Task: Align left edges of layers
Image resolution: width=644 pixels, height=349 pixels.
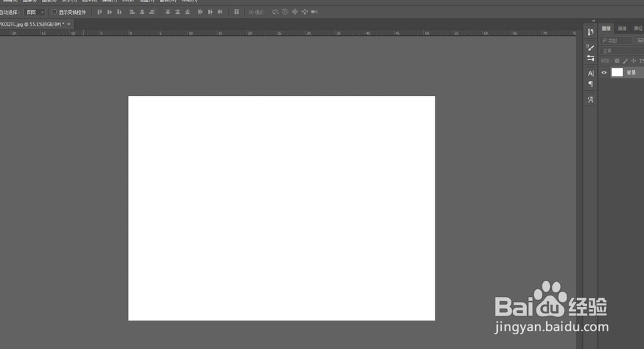Action: pos(132,12)
